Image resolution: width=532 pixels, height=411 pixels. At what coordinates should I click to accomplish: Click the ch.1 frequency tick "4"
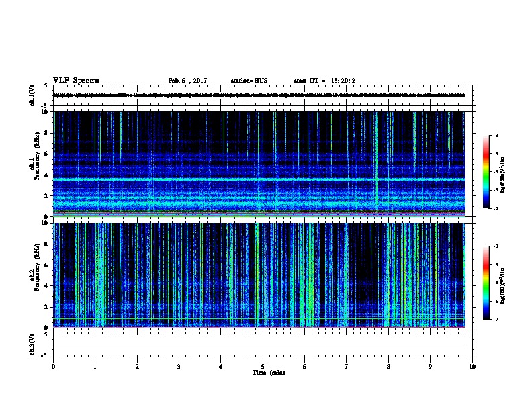pyautogui.click(x=46, y=175)
